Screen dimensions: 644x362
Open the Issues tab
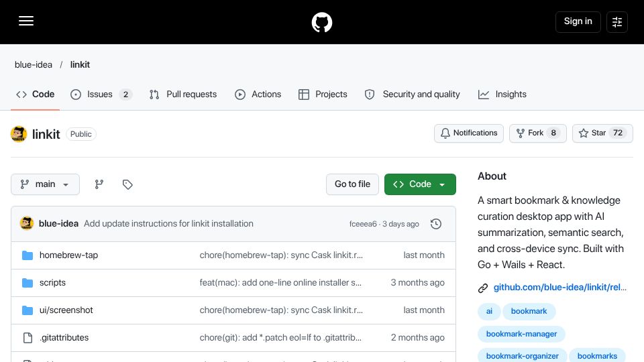[x=101, y=95]
